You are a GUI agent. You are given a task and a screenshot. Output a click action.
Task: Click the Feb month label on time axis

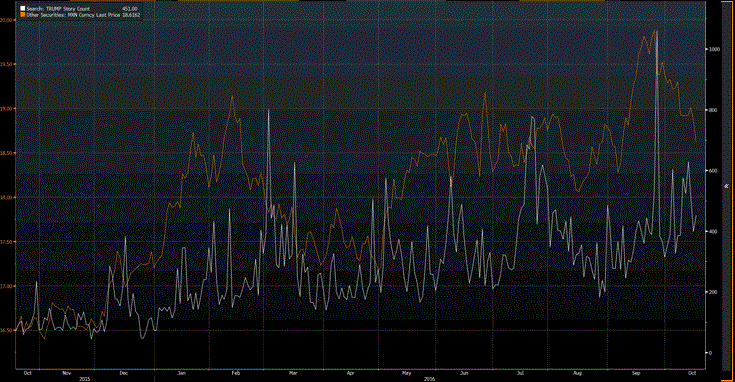[235, 373]
